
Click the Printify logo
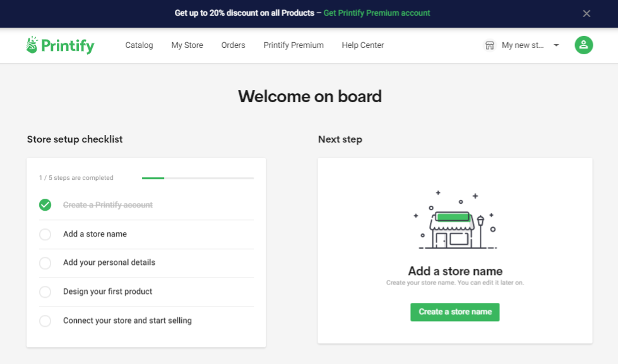tap(60, 45)
